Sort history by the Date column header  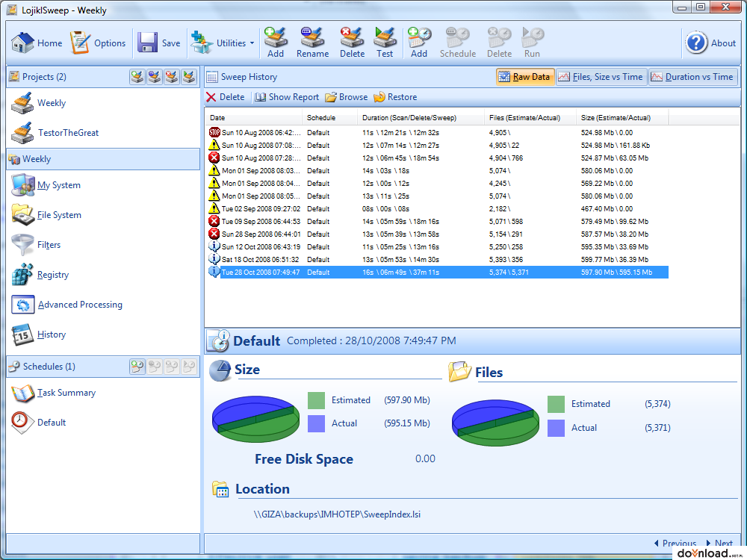click(x=254, y=118)
